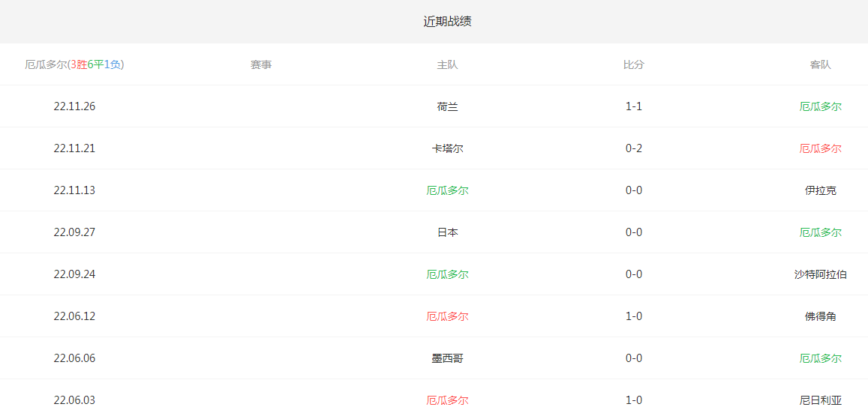Open the 佛得角 team link
868x416 pixels.
pos(820,316)
